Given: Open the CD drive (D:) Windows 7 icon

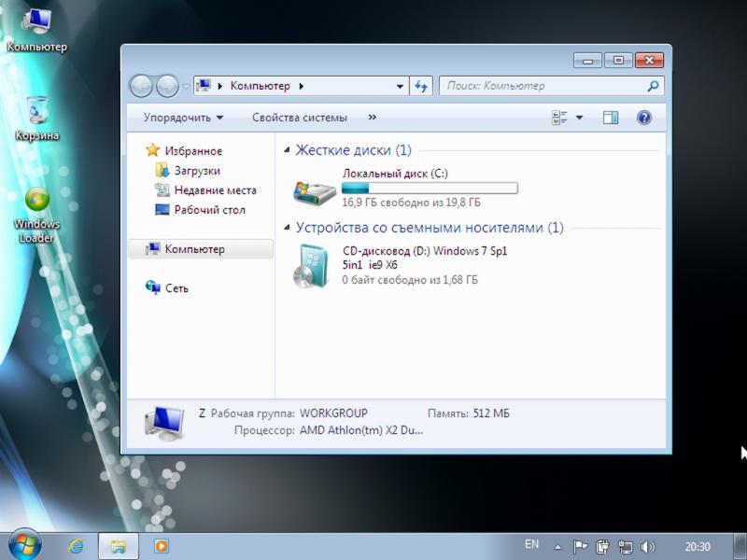Looking at the screenshot, I should (313, 265).
